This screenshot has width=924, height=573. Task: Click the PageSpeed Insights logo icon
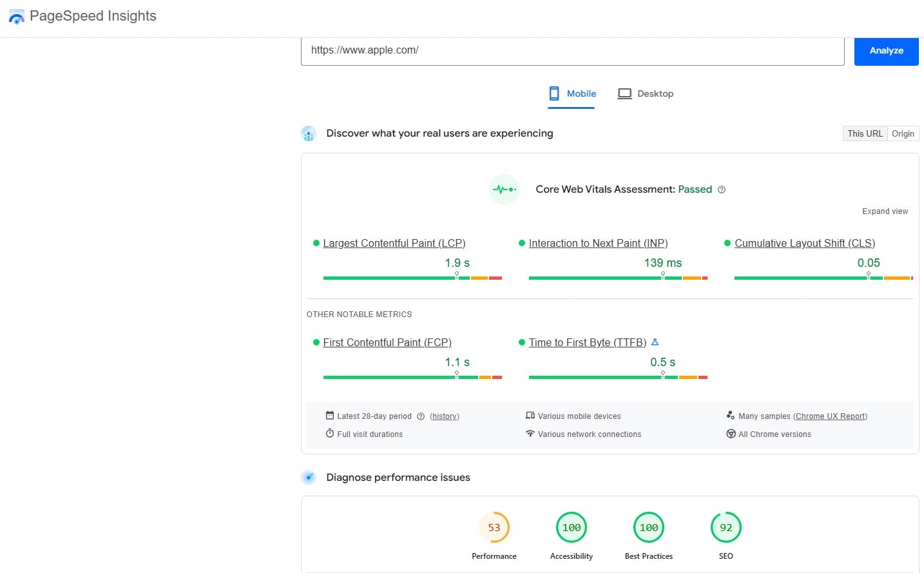pyautogui.click(x=16, y=17)
